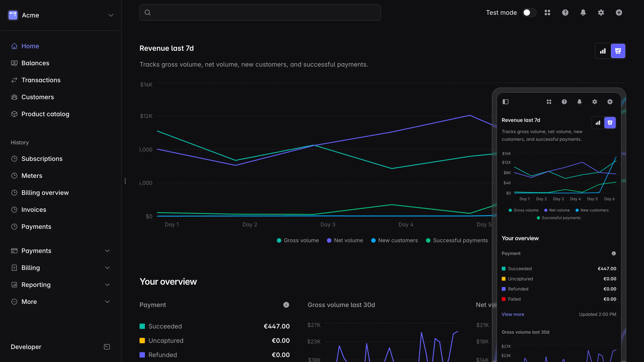The height and width of the screenshot is (362, 644).
Task: Open the Acme account switcher dropdown
Action: point(111,15)
